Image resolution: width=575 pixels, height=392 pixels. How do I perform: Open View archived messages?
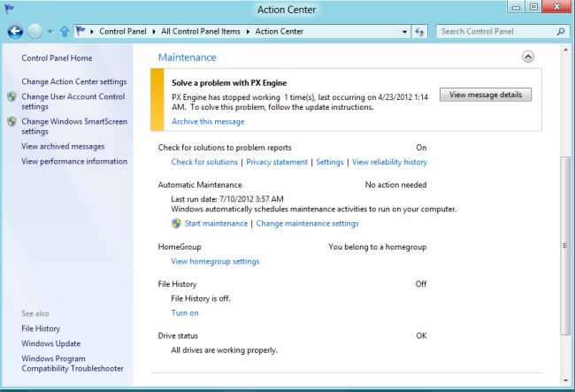[63, 146]
